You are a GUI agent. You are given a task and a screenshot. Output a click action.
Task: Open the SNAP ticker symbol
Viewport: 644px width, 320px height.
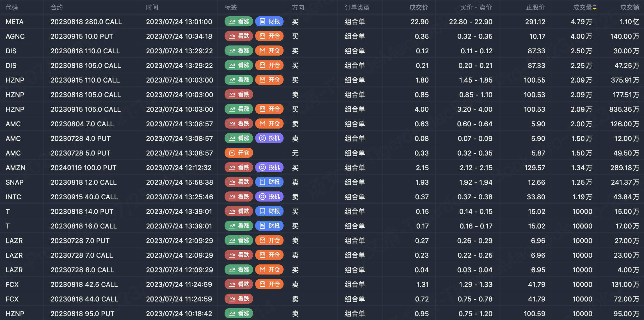15,182
